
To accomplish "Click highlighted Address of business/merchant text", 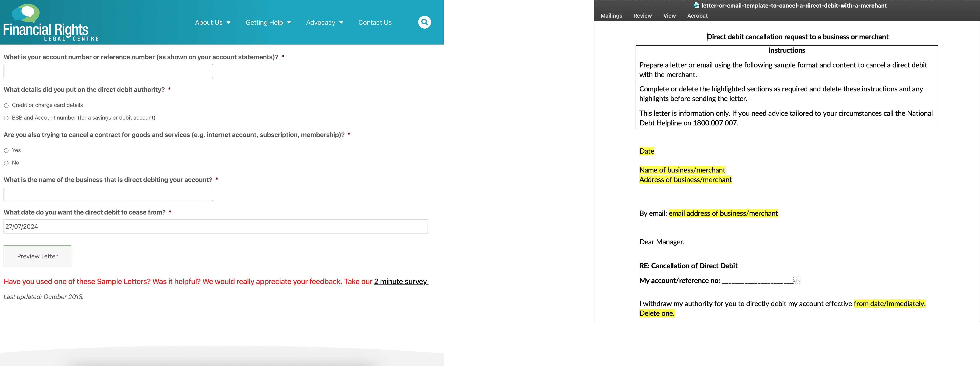I will (686, 180).
